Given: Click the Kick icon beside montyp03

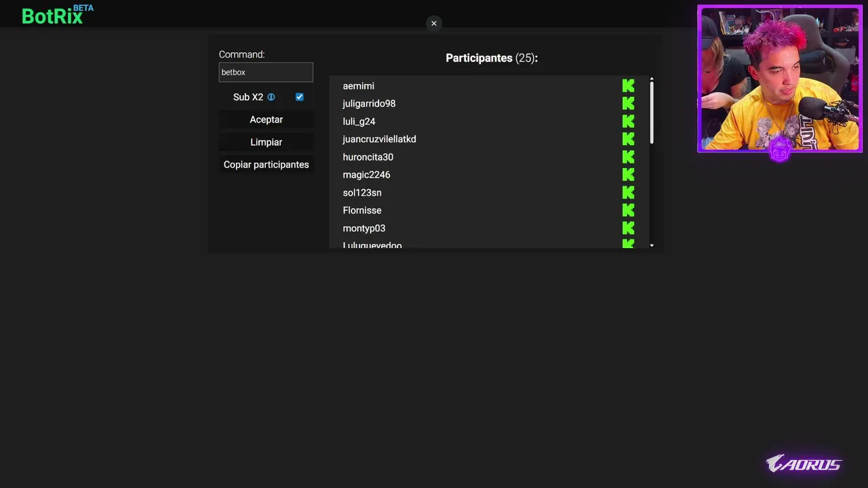Looking at the screenshot, I should pyautogui.click(x=628, y=228).
